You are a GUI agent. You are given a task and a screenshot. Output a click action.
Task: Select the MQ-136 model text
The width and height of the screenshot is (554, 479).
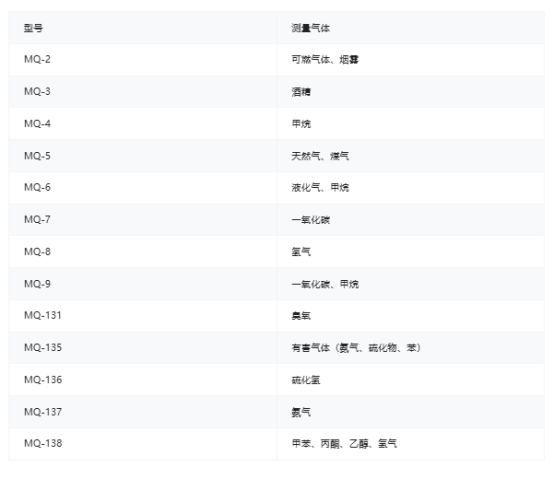coord(43,379)
